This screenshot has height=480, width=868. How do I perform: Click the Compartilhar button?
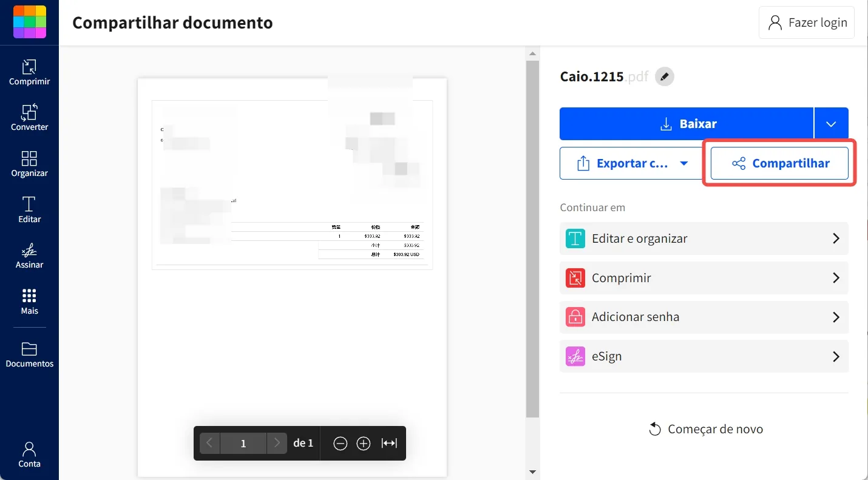click(x=779, y=163)
